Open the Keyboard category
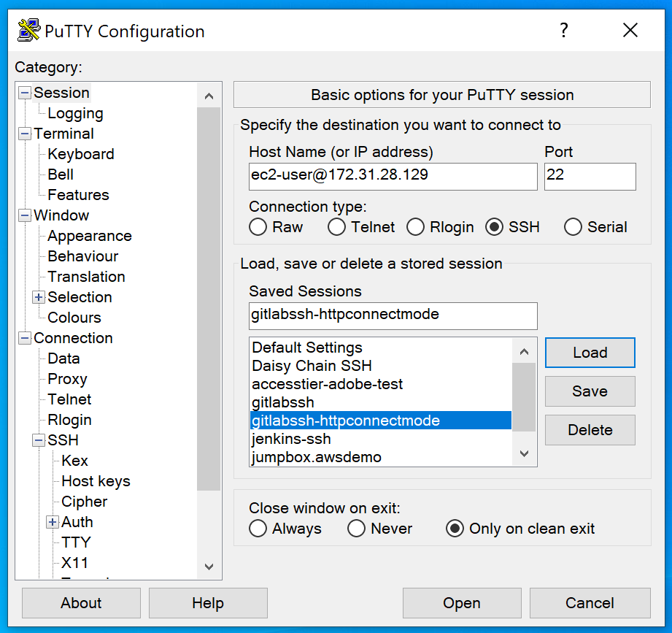The height and width of the screenshot is (633, 672). [81, 154]
